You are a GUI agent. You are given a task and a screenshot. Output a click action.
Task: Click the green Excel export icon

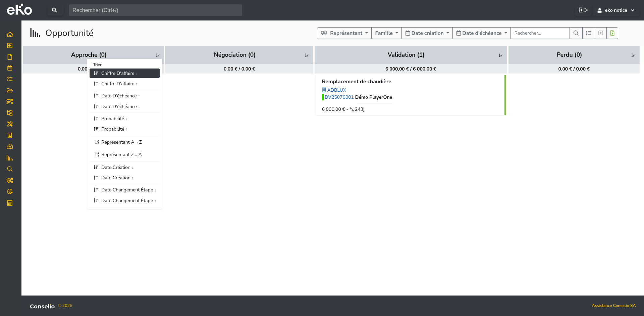pos(612,33)
